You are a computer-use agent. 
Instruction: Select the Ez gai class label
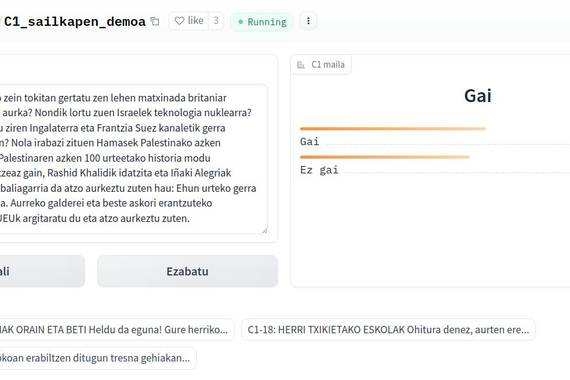(319, 170)
